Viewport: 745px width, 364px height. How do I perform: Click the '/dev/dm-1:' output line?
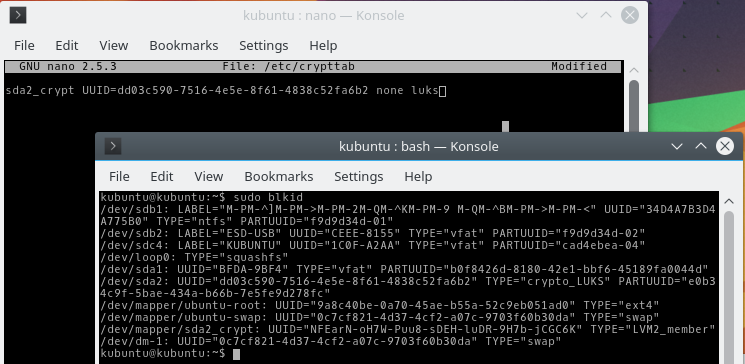pyautogui.click(x=331, y=341)
